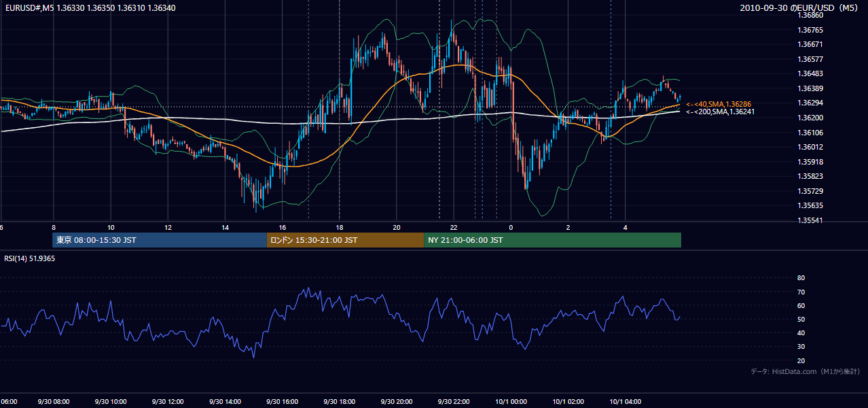Click the RSI 40 level label
The height and width of the screenshot is (408, 868).
point(801,333)
